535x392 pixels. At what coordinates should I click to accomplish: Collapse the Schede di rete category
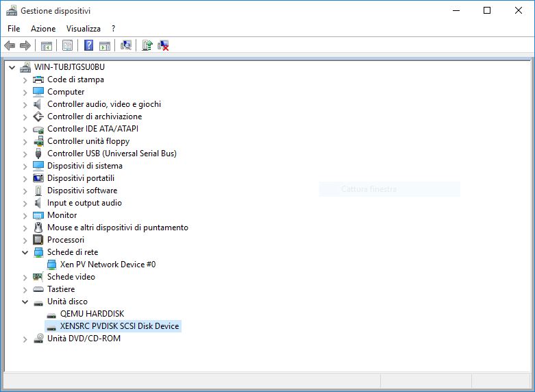click(x=25, y=252)
